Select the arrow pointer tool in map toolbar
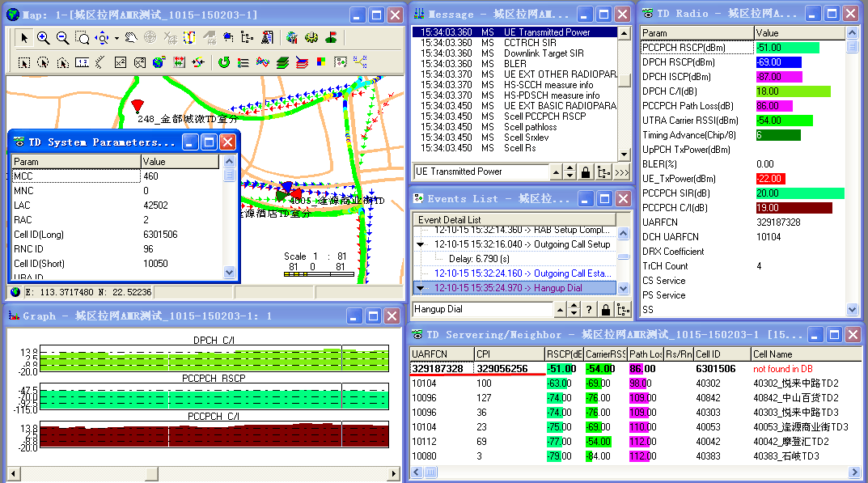Screen dimensions: 868x483 click(x=25, y=38)
